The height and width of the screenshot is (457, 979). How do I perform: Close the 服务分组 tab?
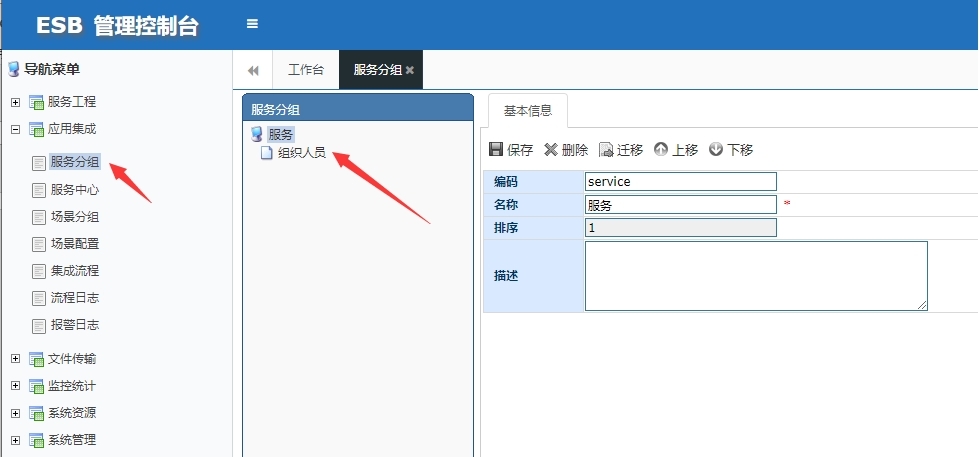point(410,70)
